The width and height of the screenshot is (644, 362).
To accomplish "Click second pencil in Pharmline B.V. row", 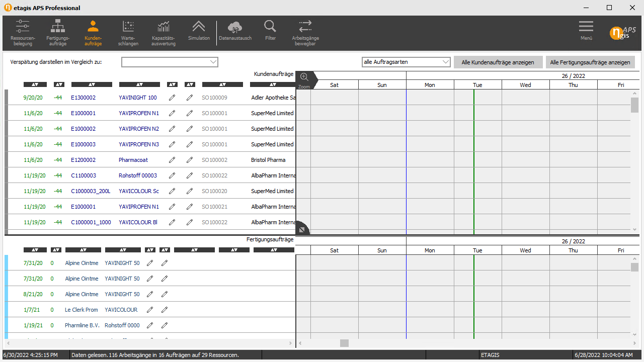I will tap(165, 325).
